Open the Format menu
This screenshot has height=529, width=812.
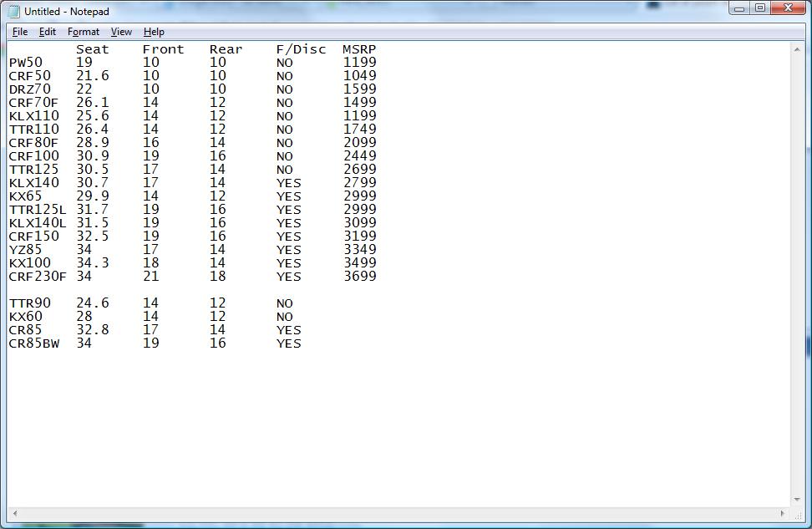pos(84,32)
